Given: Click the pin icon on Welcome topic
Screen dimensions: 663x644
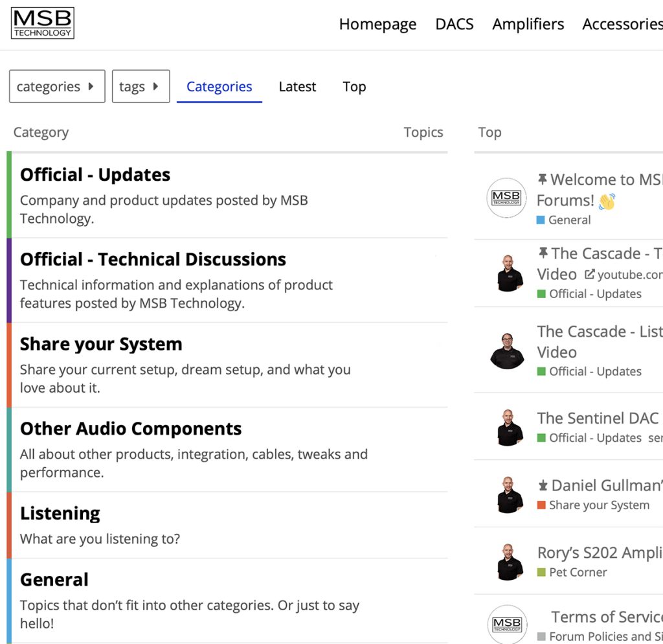Looking at the screenshot, I should pyautogui.click(x=542, y=179).
